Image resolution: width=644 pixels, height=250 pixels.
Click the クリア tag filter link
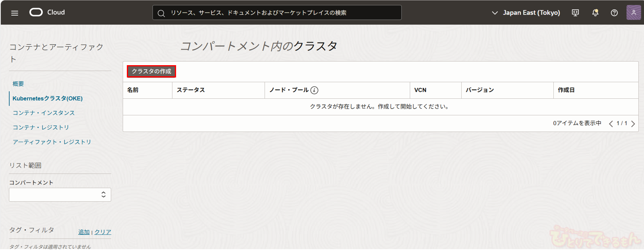tap(103, 232)
